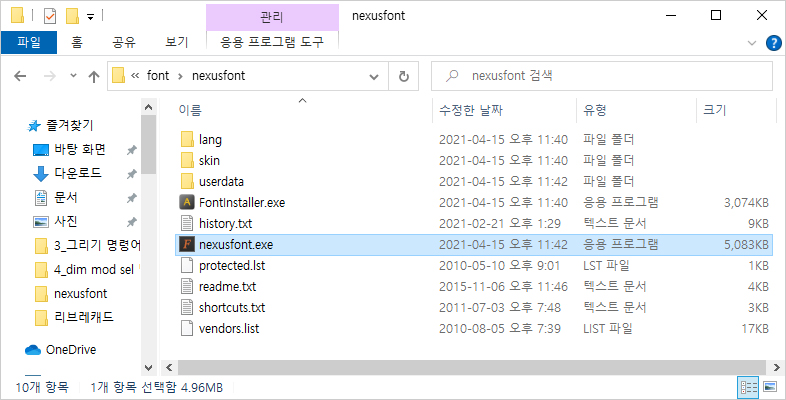
Task: Click the FontInstaller.exe icon
Action: coord(186,203)
